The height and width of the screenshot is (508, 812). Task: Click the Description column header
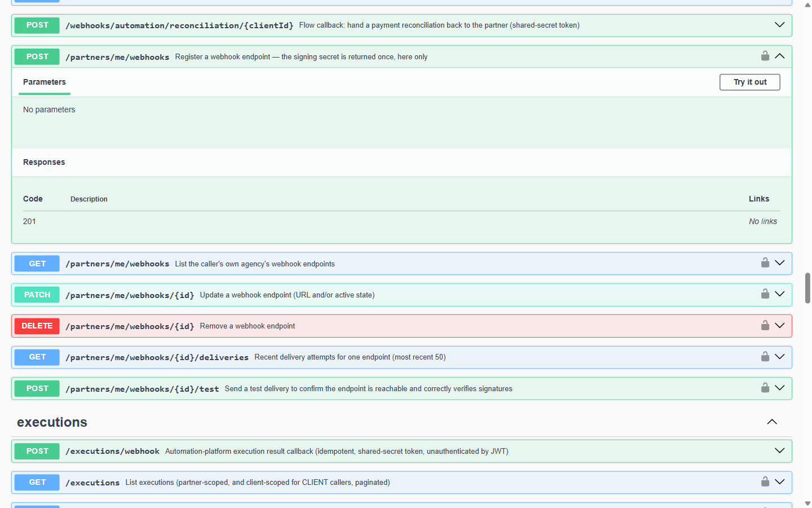pos(89,199)
